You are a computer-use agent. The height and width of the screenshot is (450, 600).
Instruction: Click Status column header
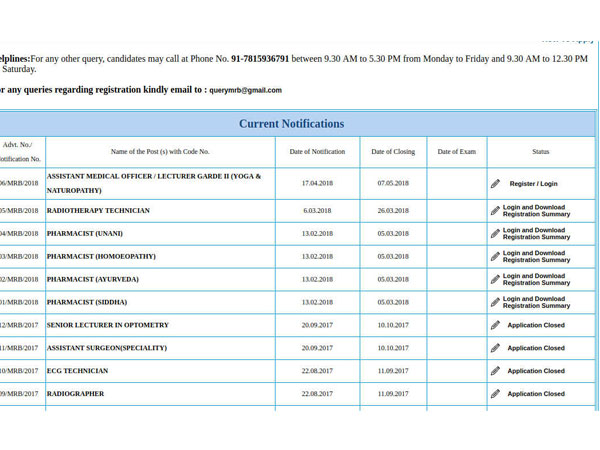coord(541,152)
